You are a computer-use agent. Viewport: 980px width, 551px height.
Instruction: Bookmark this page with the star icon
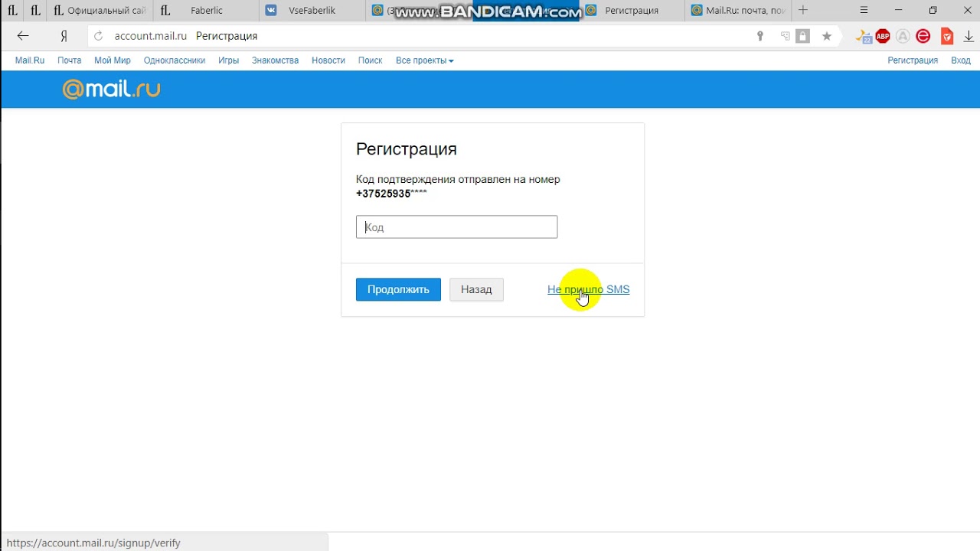tap(827, 36)
